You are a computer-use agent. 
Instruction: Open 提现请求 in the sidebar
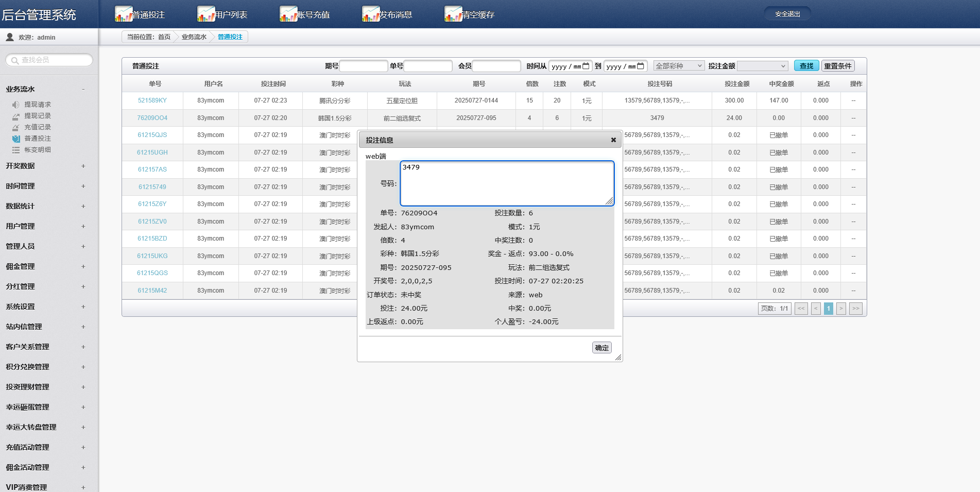click(x=38, y=105)
